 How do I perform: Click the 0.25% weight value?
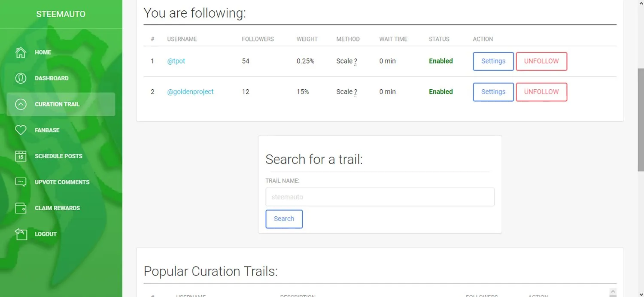[x=305, y=61]
